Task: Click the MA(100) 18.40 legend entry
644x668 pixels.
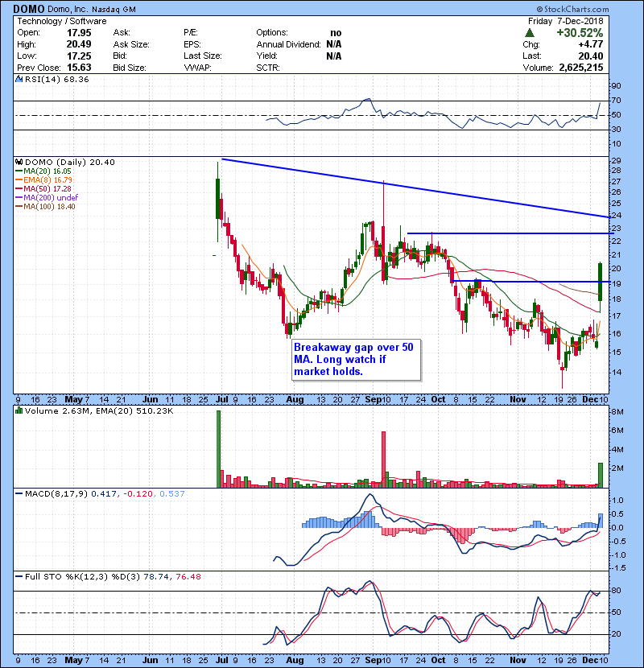Action: (x=45, y=207)
